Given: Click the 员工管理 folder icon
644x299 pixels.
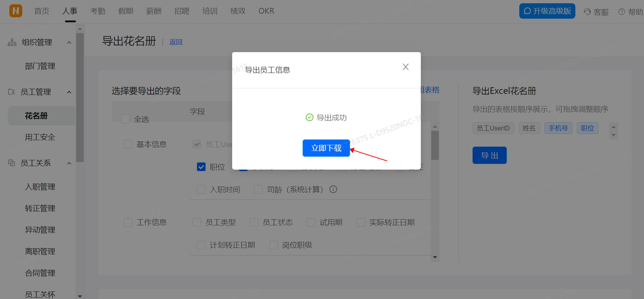Looking at the screenshot, I should (x=11, y=92).
